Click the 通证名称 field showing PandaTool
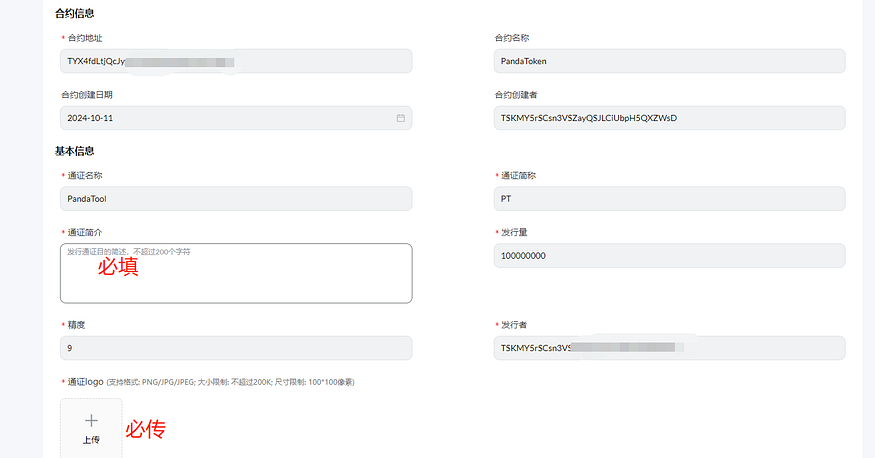Screen dimensions: 875x458 coord(236,199)
